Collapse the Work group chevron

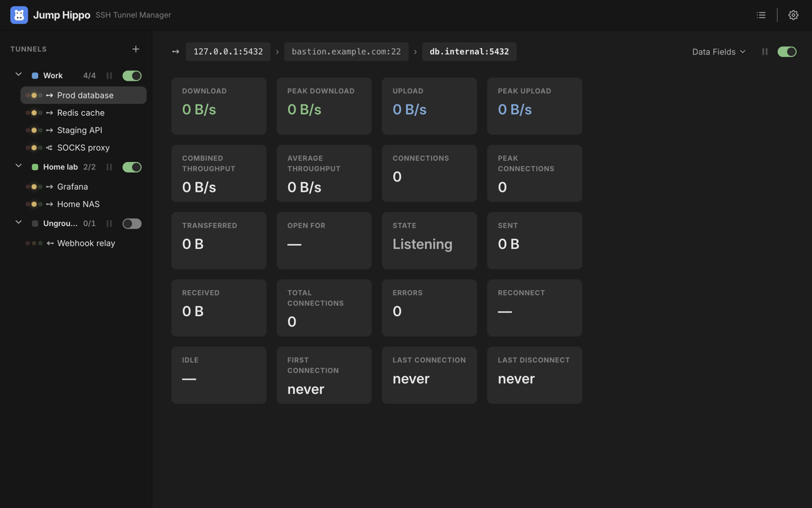click(x=18, y=75)
